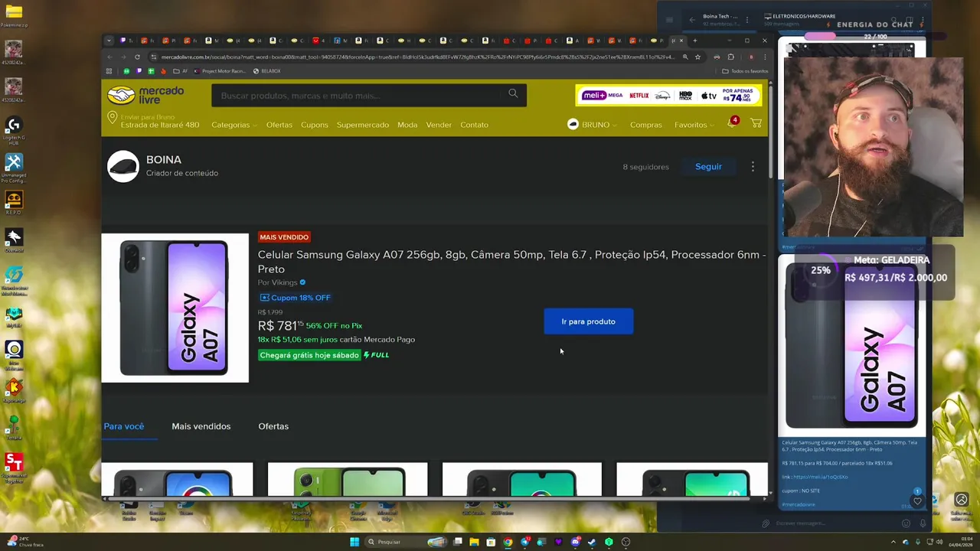This screenshot has height=551, width=980.
Task: Open the R.E.P.O desktop icon
Action: [x=13, y=204]
